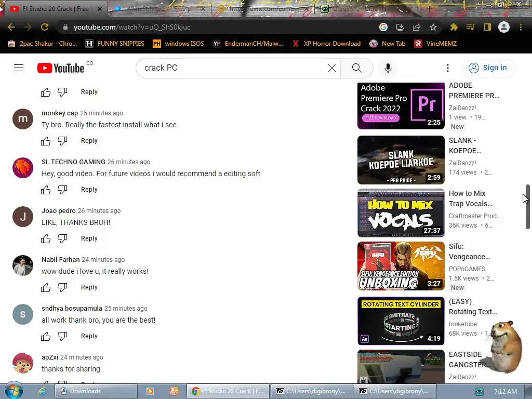Like Joao pedro's comment

[46, 238]
